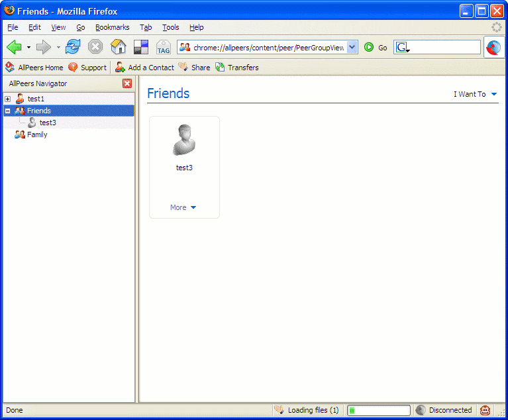
Task: Open the Help menu
Action: point(196,27)
